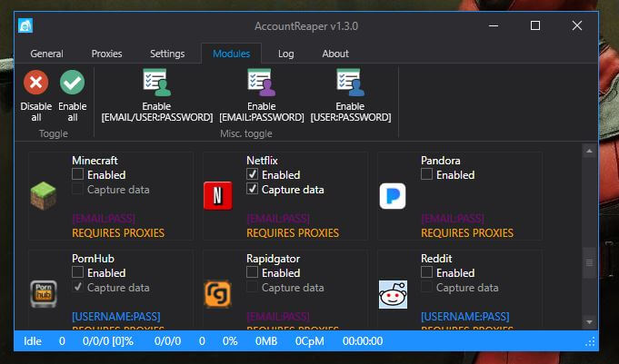Click the scrollbar up arrow
Screen dimensions: 619x364
(589, 151)
